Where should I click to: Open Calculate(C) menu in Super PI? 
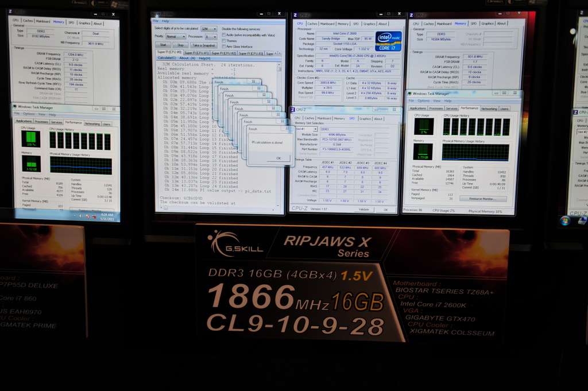[x=167, y=58]
